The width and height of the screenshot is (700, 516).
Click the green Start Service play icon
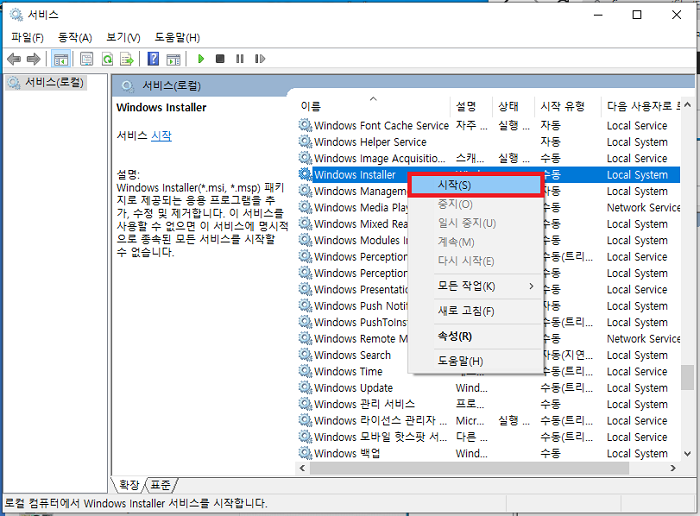201,59
